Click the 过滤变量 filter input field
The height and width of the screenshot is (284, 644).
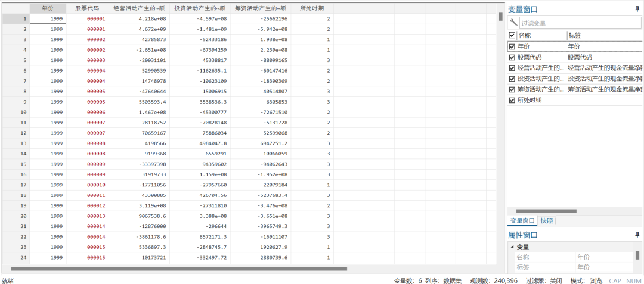pyautogui.click(x=580, y=23)
